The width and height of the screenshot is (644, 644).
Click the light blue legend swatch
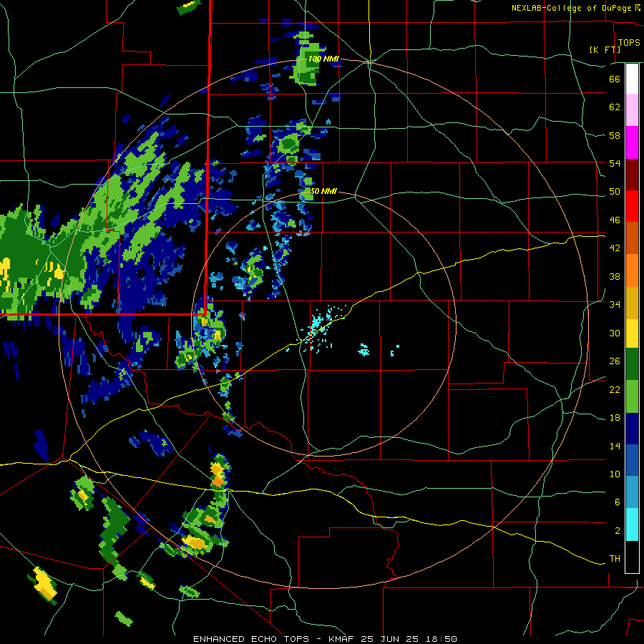click(632, 492)
